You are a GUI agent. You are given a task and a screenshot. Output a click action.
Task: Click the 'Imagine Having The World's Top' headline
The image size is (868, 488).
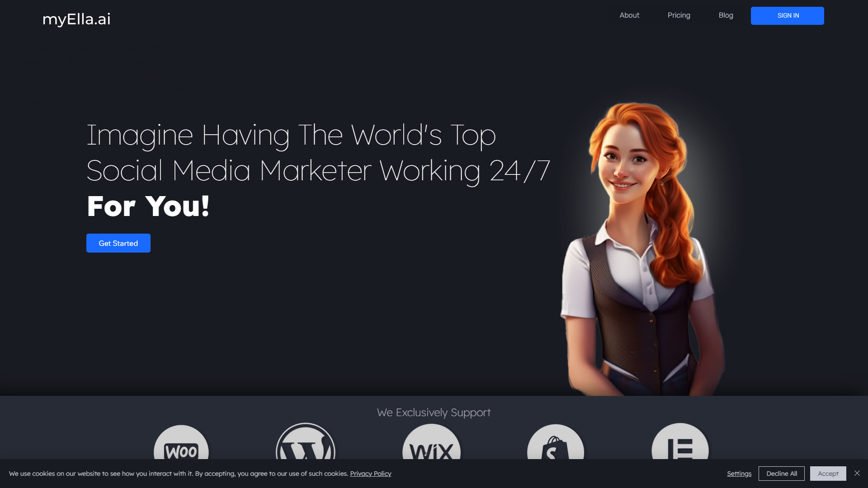coord(291,135)
